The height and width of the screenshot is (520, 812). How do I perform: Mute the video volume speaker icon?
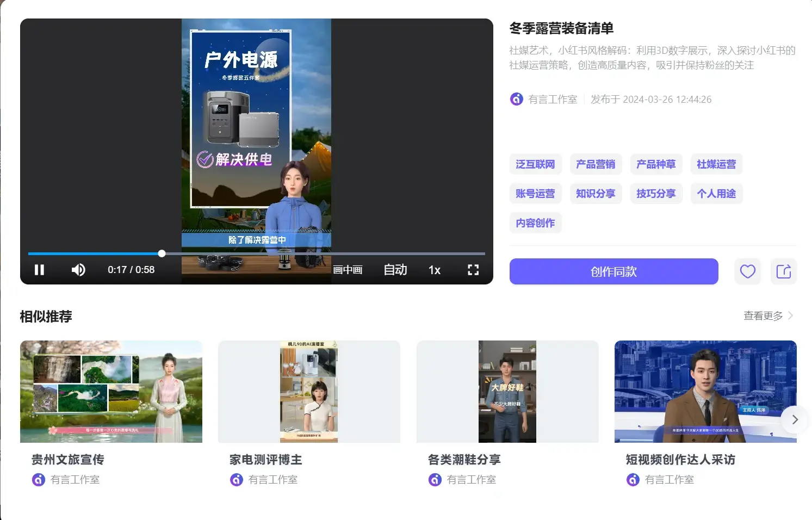tap(78, 270)
